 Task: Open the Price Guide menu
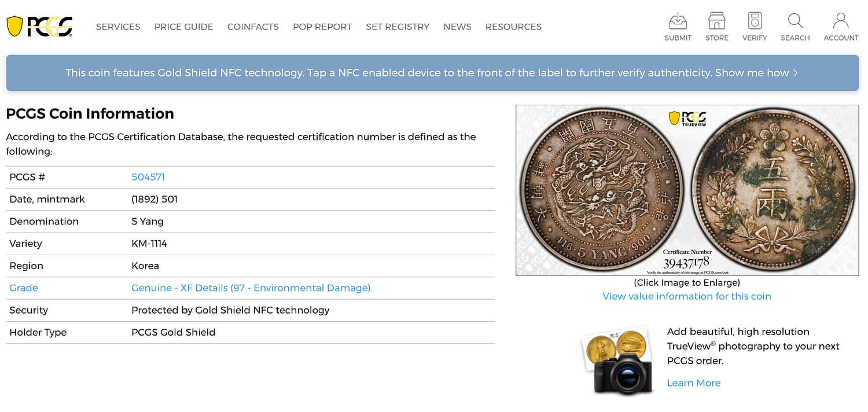coord(183,27)
